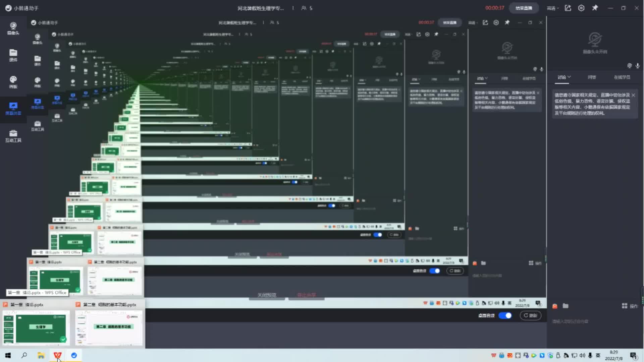Image resolution: width=644 pixels, height=362 pixels.
Task: Dismiss the regulation notice with its X
Action: point(633,95)
